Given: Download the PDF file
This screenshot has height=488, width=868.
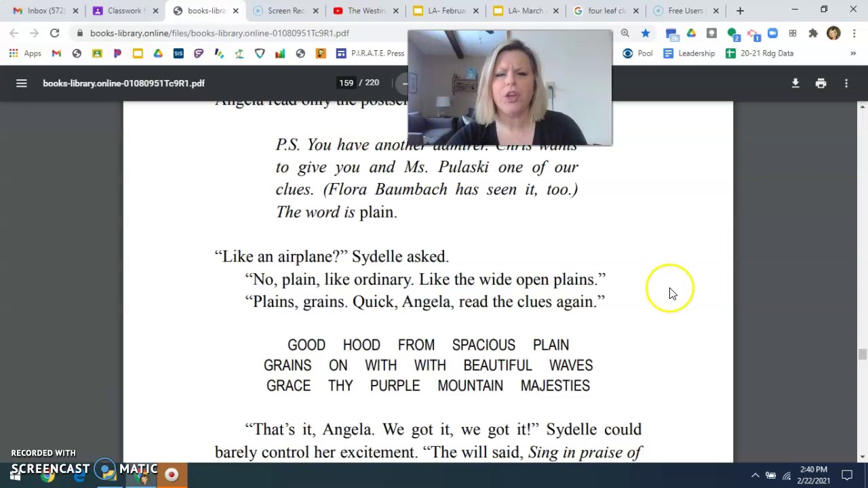Looking at the screenshot, I should [x=795, y=83].
